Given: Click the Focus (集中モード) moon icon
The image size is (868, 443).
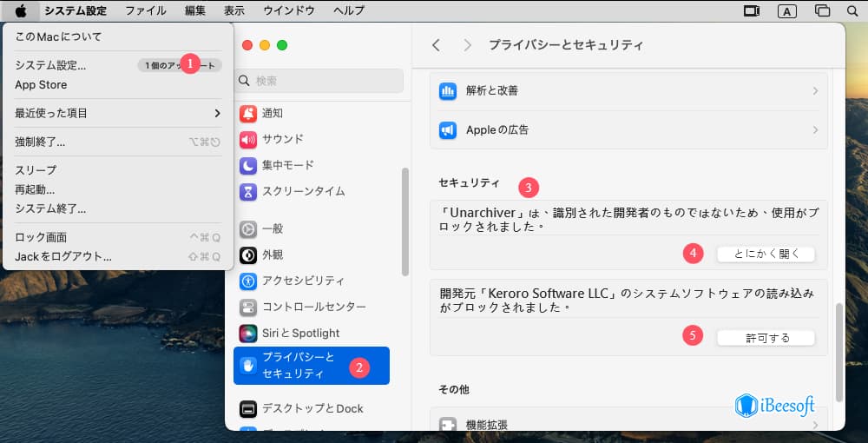Looking at the screenshot, I should pos(248,166).
